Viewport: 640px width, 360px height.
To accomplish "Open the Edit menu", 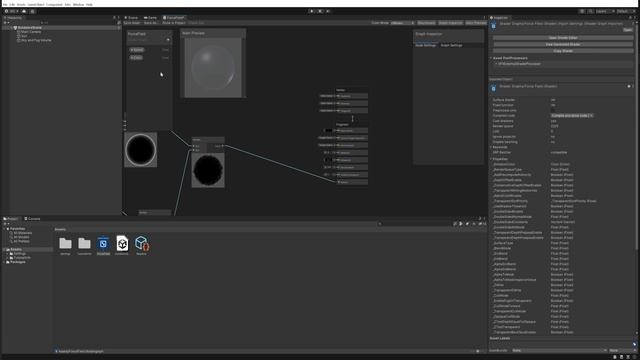I will pos(12,4).
